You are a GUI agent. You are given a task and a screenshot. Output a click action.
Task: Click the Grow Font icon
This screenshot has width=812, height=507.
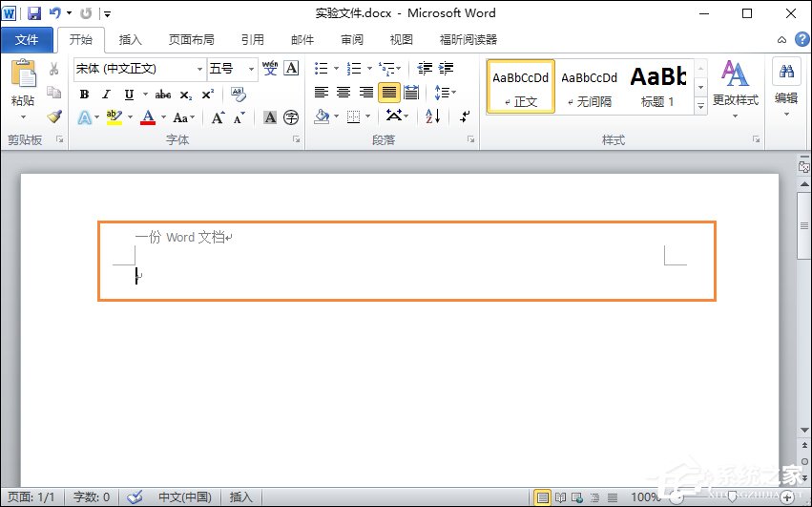(219, 117)
